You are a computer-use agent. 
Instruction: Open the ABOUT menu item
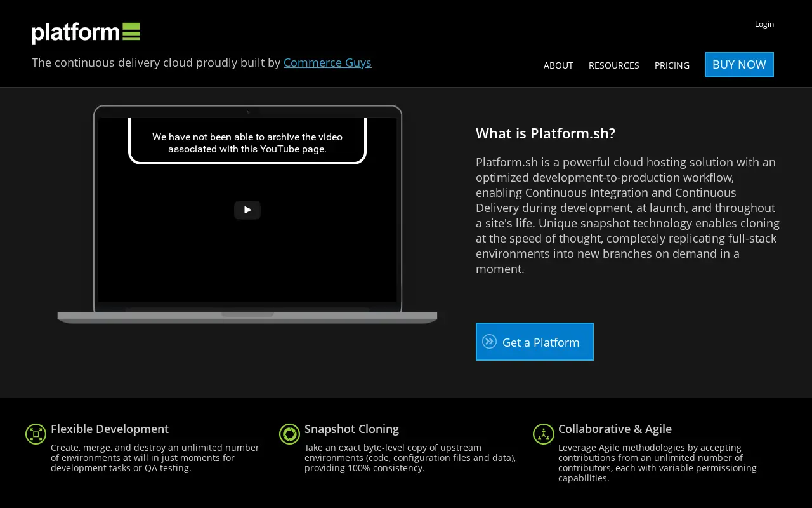558,65
